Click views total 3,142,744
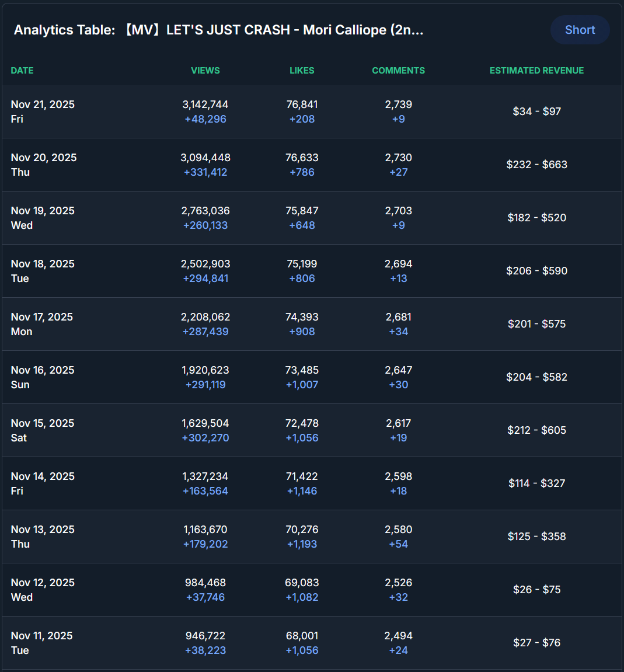This screenshot has width=624, height=672. 205,105
